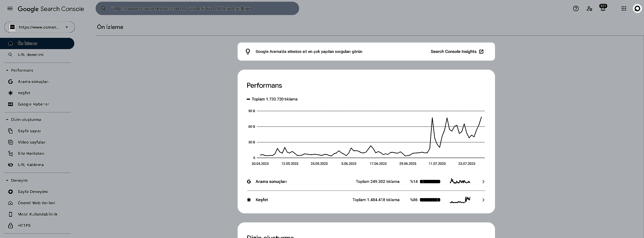The height and width of the screenshot is (238, 644).
Task: Click the asterisk icon in Performans card
Action: (249, 200)
